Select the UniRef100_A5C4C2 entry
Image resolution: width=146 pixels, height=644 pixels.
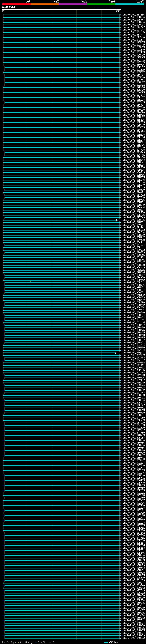tap(134, 295)
